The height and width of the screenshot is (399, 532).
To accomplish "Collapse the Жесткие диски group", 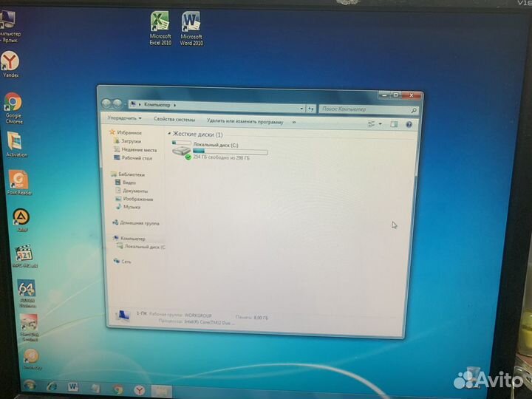I will [170, 134].
